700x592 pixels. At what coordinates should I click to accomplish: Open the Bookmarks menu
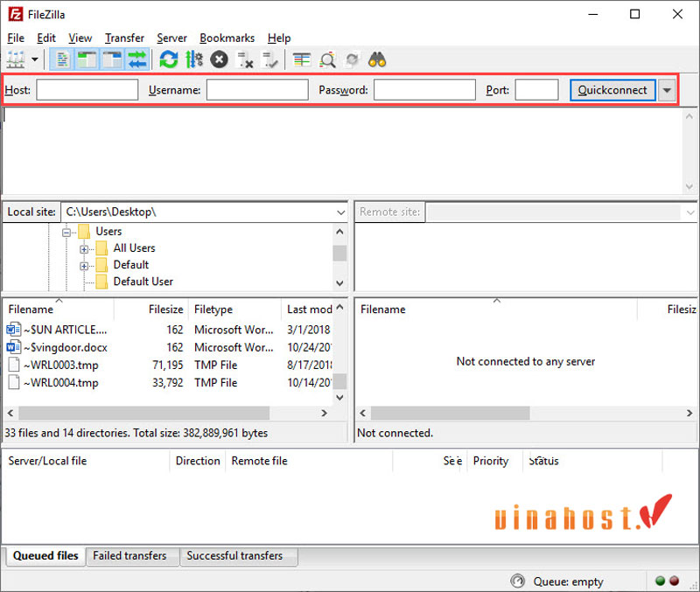(227, 38)
